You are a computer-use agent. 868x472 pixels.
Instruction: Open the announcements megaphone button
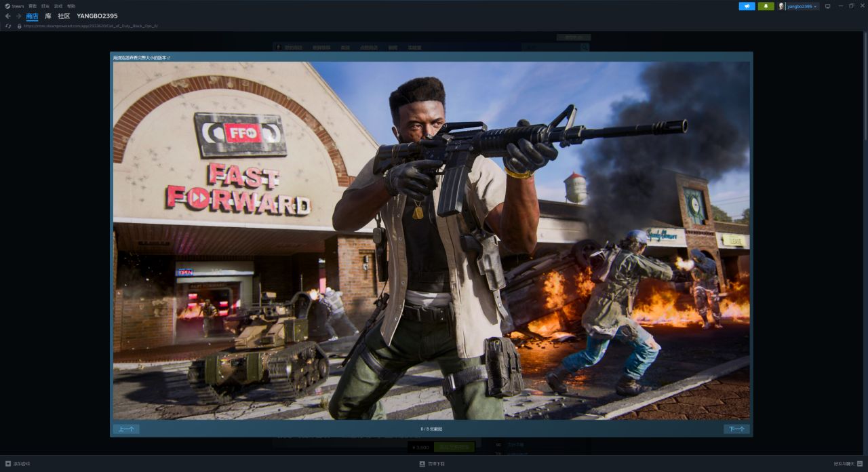coord(747,6)
